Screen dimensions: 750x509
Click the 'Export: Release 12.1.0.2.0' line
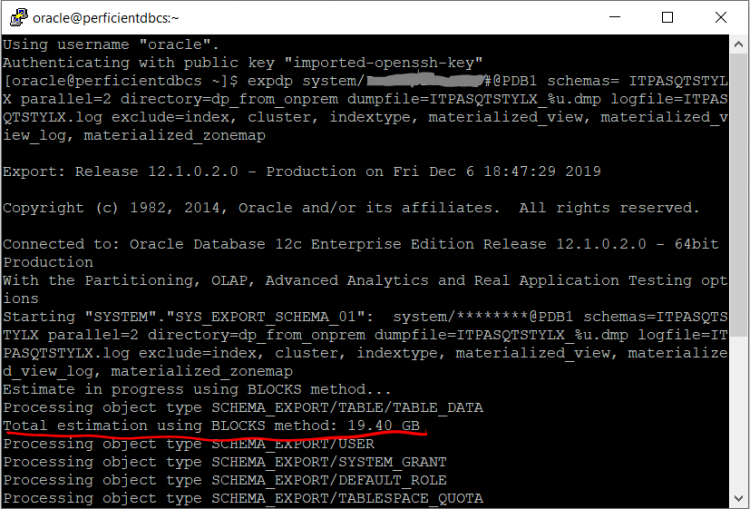coord(301,171)
